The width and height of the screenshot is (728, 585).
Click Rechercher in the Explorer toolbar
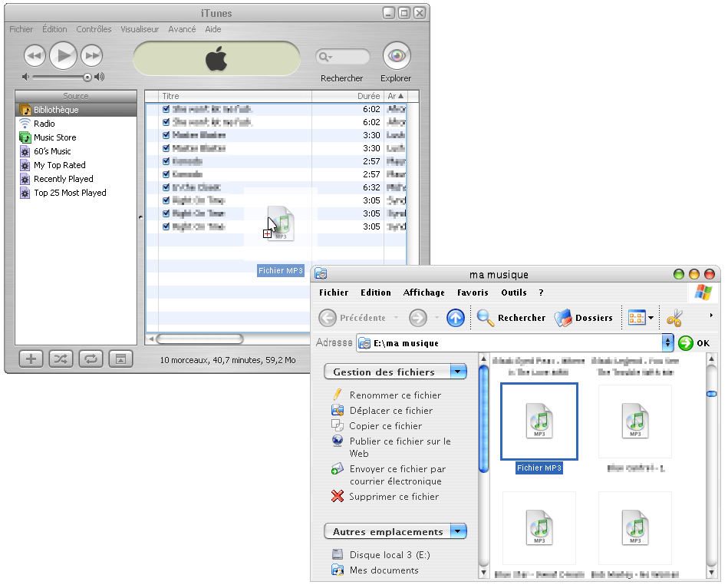click(511, 318)
